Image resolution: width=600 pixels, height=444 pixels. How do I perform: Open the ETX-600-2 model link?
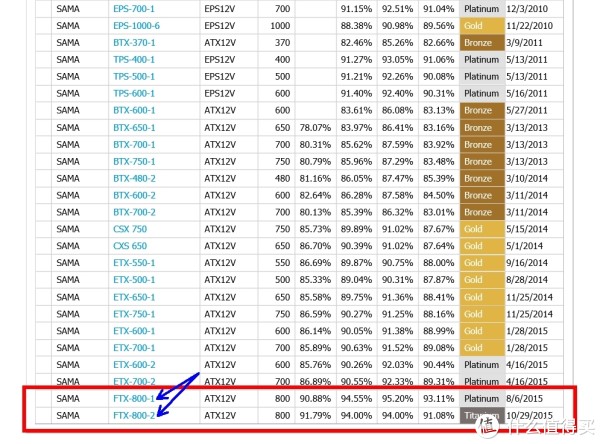(x=134, y=365)
